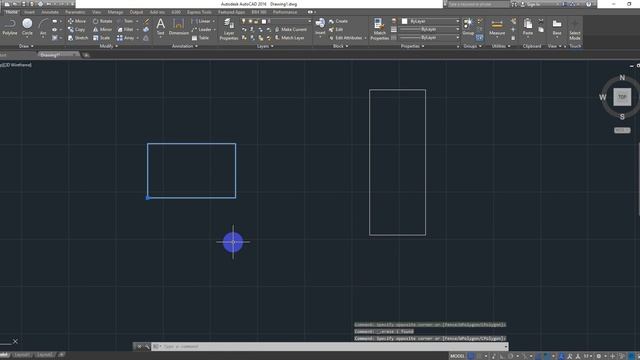Click the Move tool in Modify panel
The height and width of the screenshot is (360, 640).
coord(77,21)
